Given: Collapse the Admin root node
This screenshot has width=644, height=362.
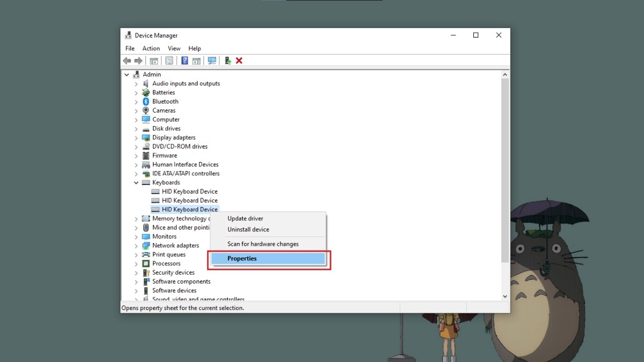Looking at the screenshot, I should pos(127,75).
